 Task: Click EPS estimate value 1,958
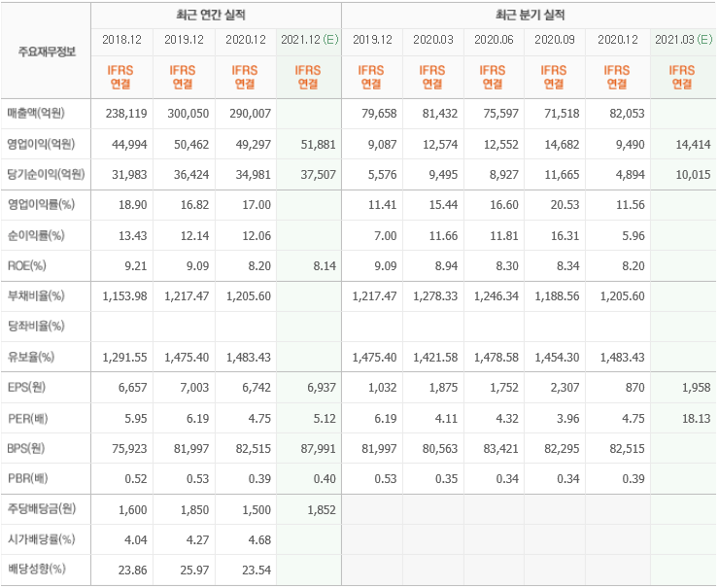(697, 388)
